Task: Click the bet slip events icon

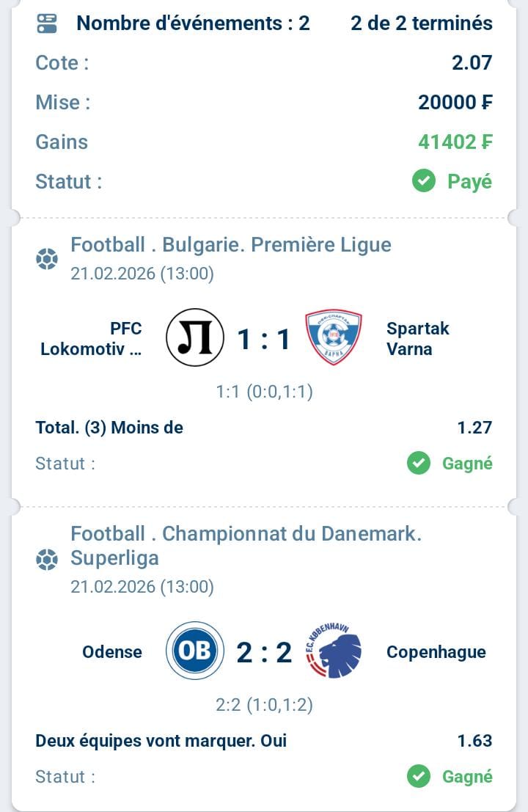Action: tap(47, 23)
